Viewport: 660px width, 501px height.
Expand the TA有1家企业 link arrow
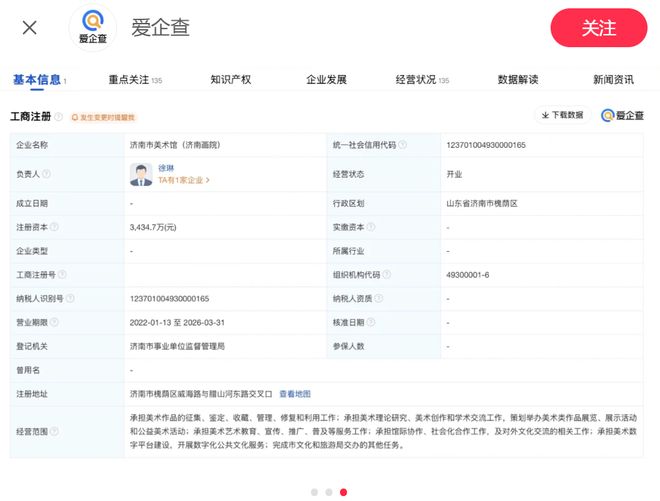coord(207,181)
